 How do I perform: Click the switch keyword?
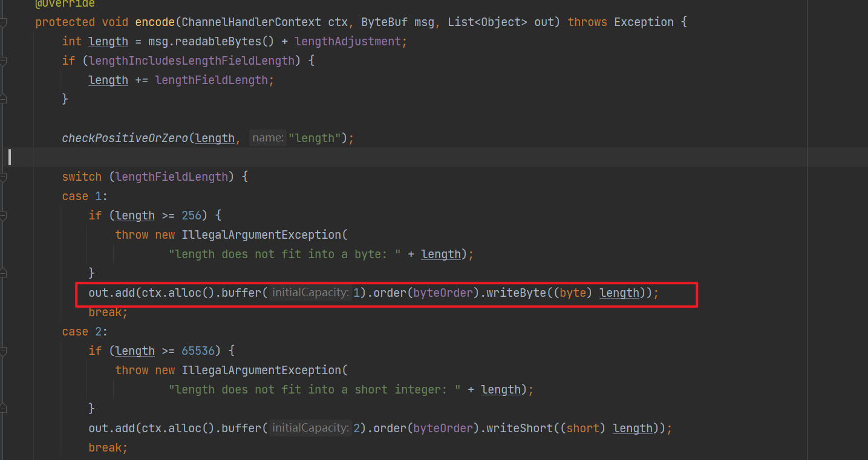pyautogui.click(x=82, y=177)
